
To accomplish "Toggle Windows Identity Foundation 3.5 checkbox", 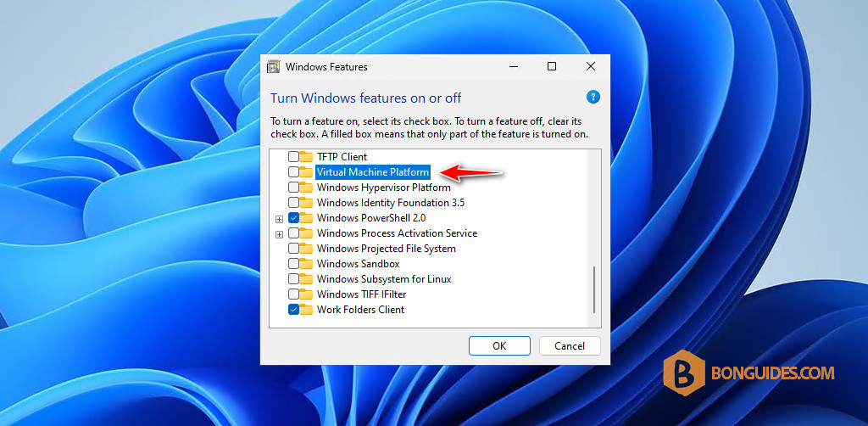I will coord(293,203).
